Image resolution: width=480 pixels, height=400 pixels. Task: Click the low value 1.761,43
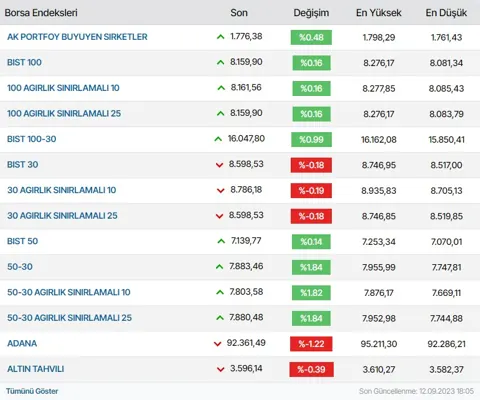click(x=446, y=37)
